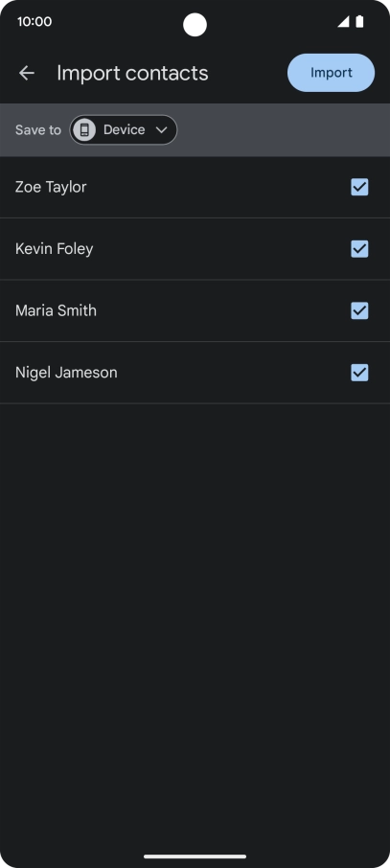Uncheck the Zoe Taylor checkbox
This screenshot has height=868, width=390.
(x=359, y=187)
